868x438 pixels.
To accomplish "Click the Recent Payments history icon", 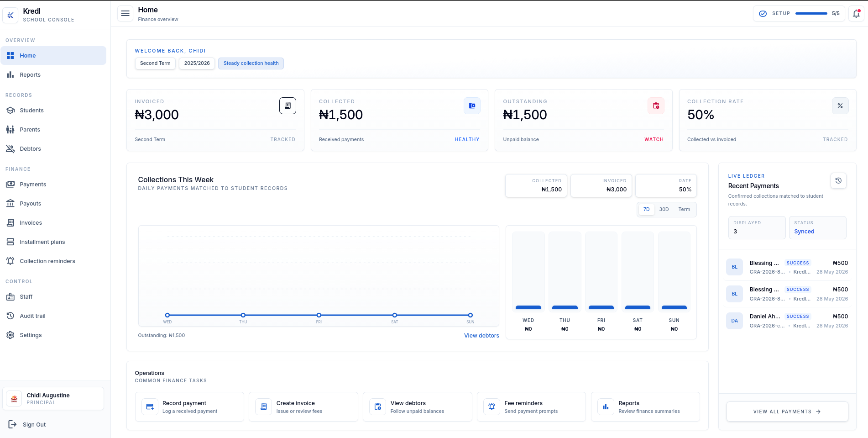I will tap(838, 180).
